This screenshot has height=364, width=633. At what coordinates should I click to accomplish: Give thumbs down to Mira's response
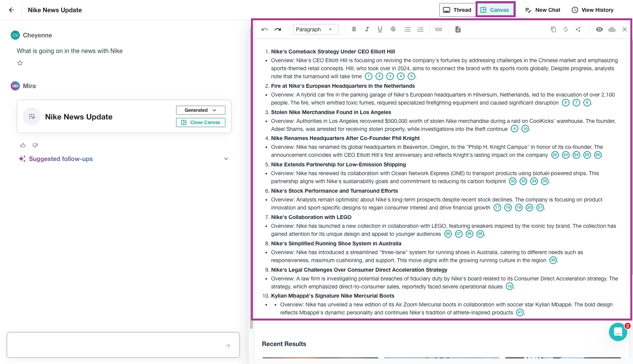click(x=35, y=145)
